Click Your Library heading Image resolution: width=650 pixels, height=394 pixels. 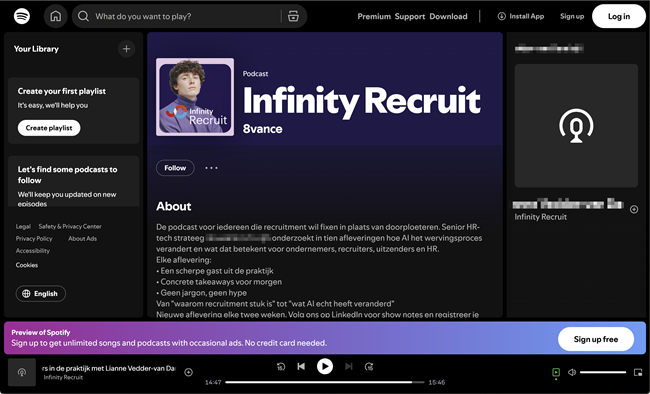(x=36, y=49)
